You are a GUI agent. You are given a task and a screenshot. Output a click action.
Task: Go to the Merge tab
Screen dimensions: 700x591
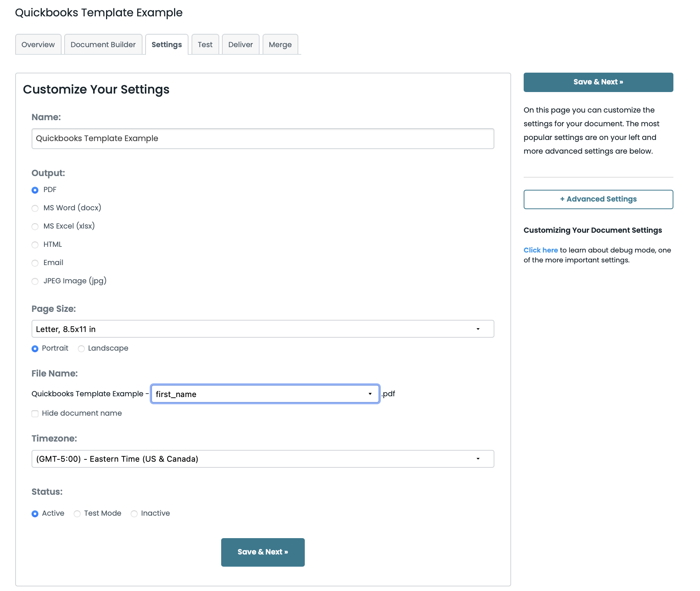pyautogui.click(x=280, y=44)
